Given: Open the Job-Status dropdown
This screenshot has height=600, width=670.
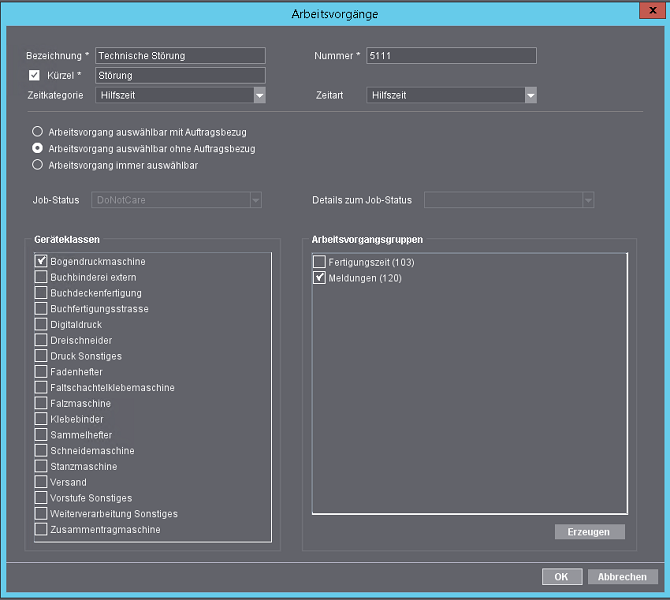Looking at the screenshot, I should [x=255, y=200].
